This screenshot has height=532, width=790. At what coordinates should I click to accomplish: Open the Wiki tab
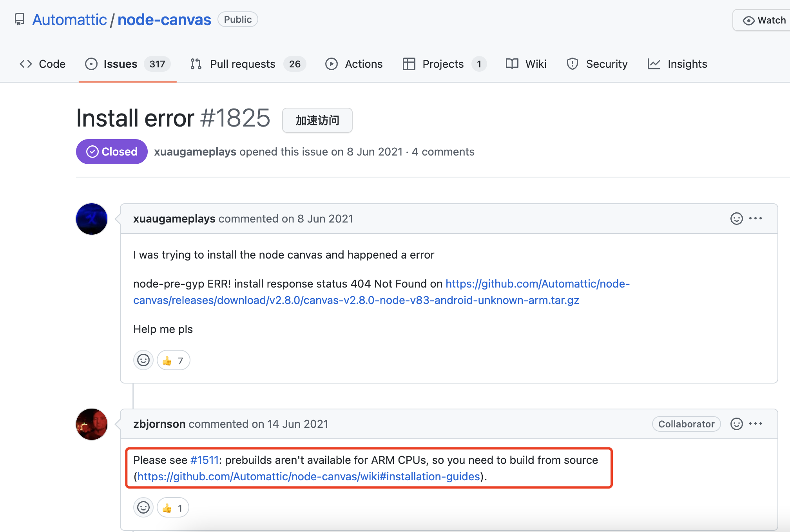[x=526, y=64]
